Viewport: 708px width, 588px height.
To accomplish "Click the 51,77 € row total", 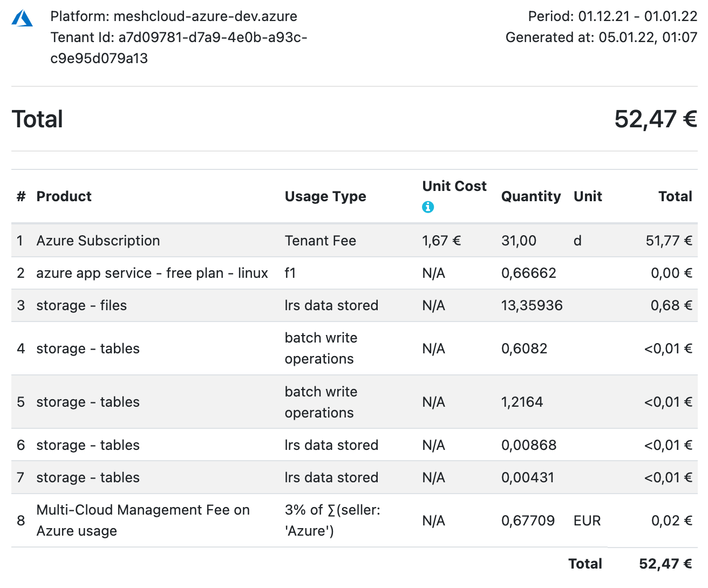I will 669,241.
